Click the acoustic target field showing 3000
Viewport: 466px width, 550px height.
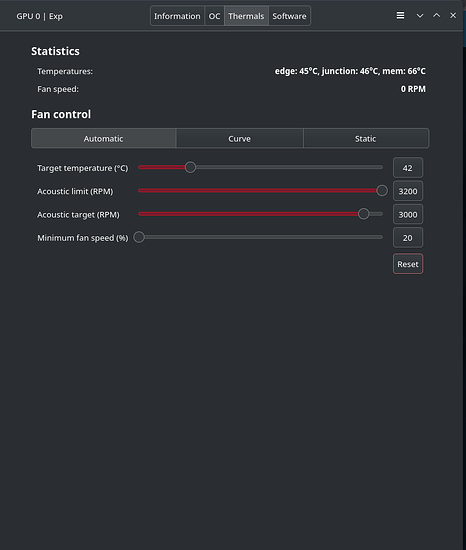408,214
